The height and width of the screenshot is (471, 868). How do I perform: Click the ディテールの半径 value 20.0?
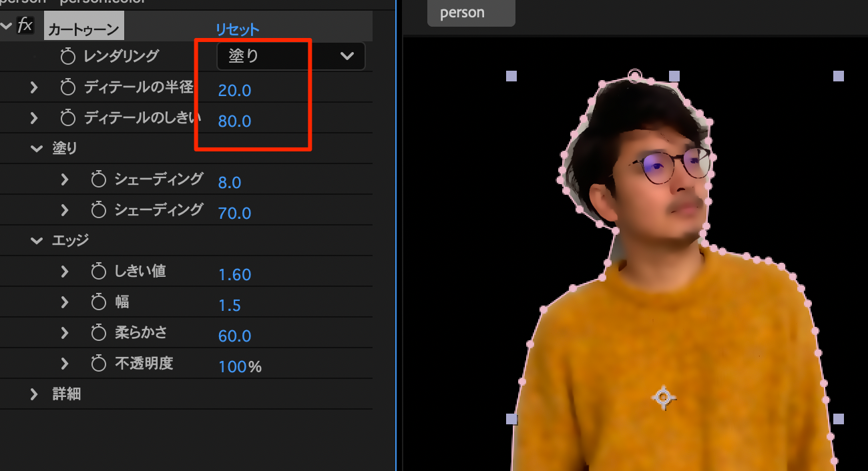(x=234, y=90)
